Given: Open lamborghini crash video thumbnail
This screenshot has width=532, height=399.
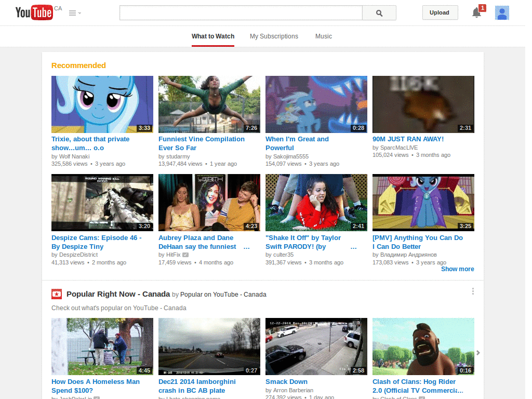Looking at the screenshot, I should tap(209, 347).
